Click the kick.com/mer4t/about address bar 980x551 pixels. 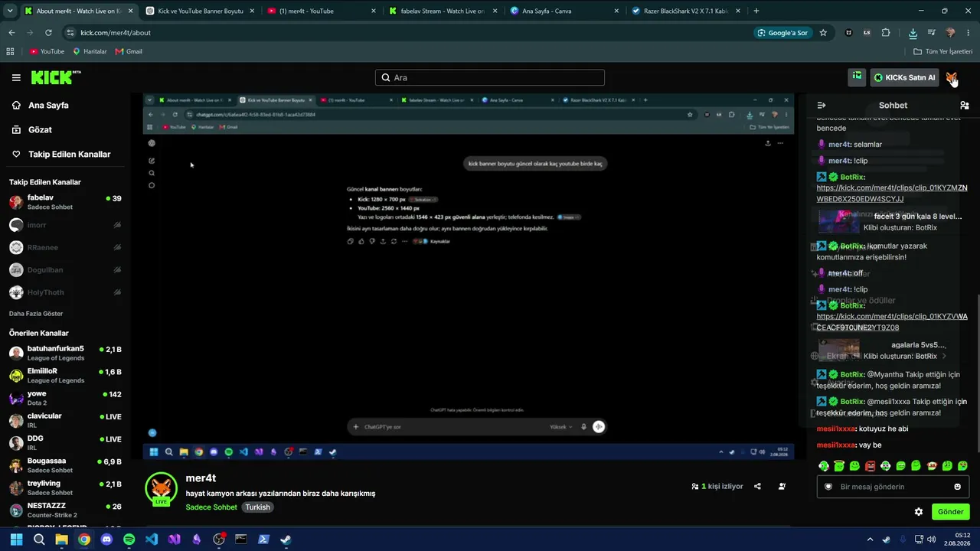406,33
